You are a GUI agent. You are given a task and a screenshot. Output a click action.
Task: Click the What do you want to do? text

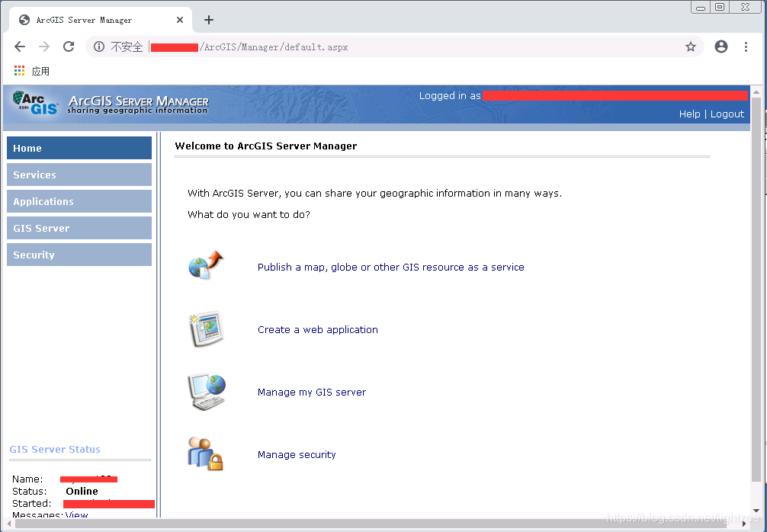click(x=249, y=215)
